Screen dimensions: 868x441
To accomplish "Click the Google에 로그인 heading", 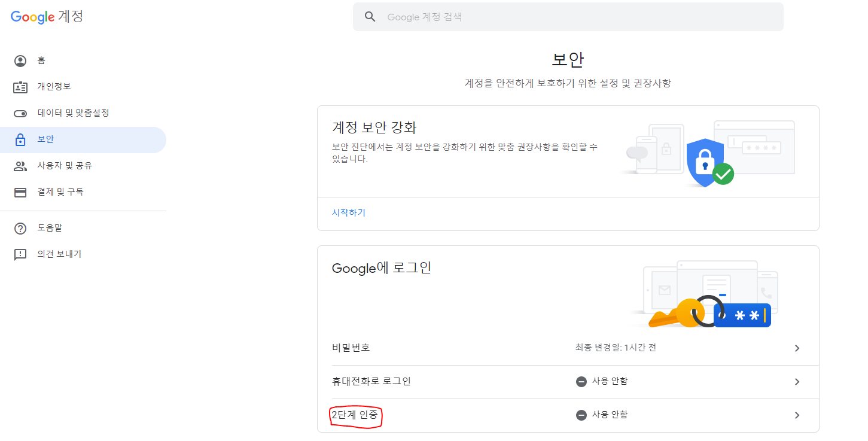I will tap(382, 268).
